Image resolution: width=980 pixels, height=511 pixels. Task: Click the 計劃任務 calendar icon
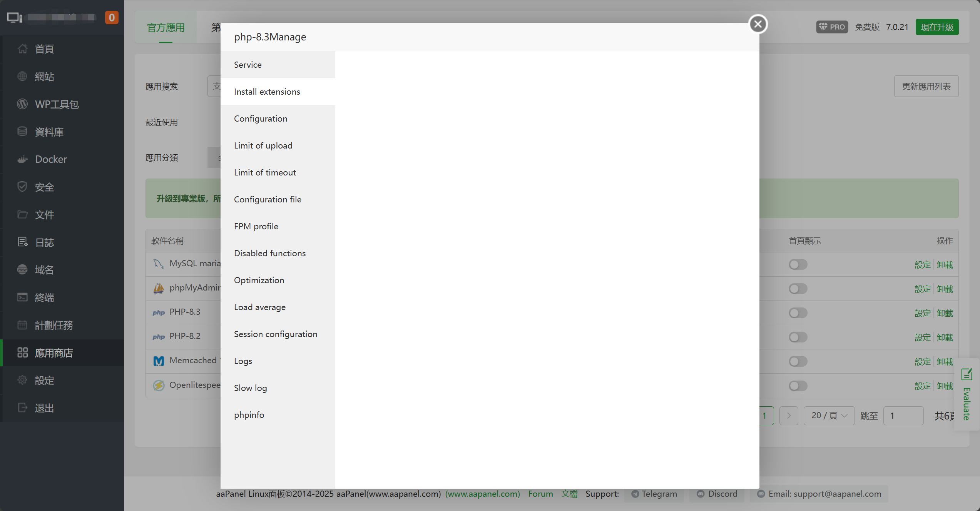point(22,325)
